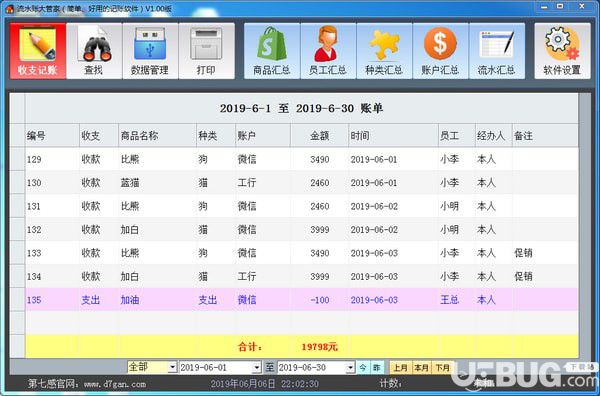Click the 19798元 total amount

pos(320,347)
